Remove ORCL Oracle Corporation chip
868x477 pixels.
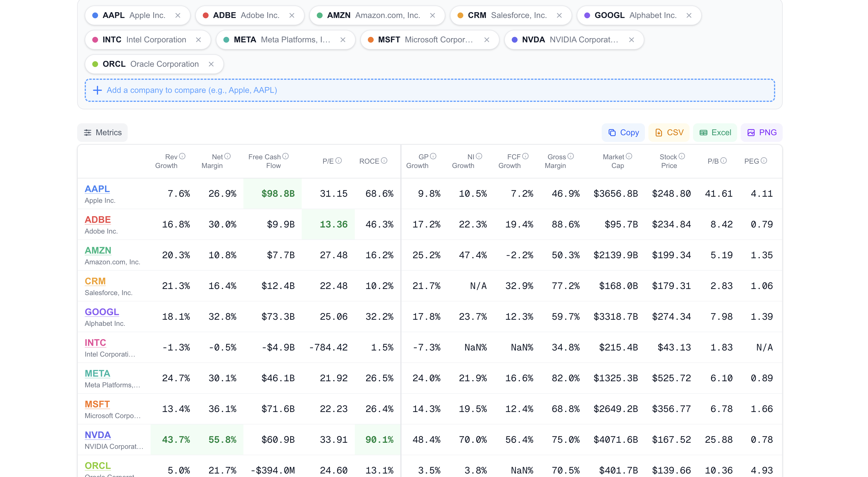coord(211,64)
